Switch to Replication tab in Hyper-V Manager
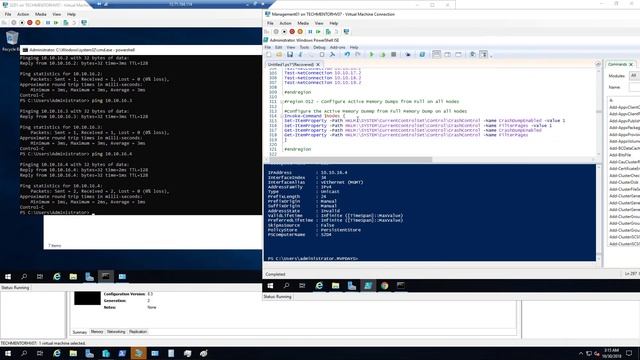Screen dimensions: 640x360 [x=138, y=332]
